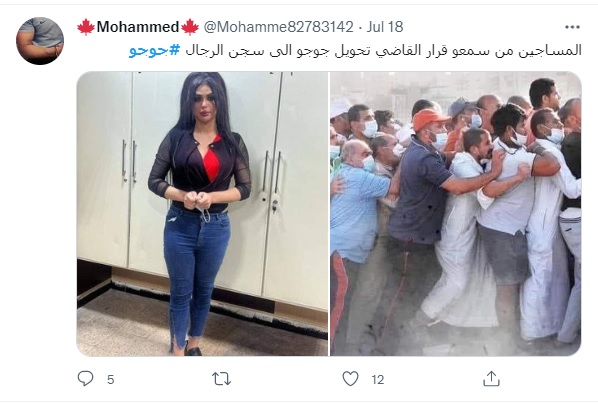Open the three-dot more options menu
The width and height of the screenshot is (598, 403).
572,27
